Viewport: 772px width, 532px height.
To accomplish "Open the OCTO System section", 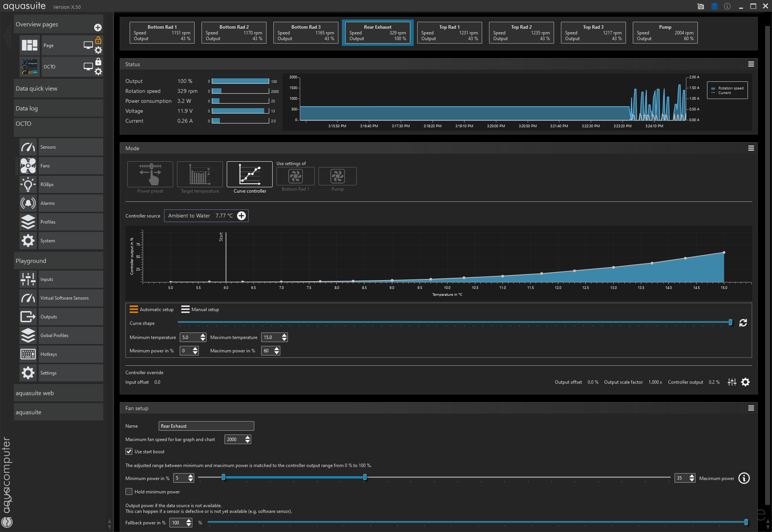I will point(61,241).
